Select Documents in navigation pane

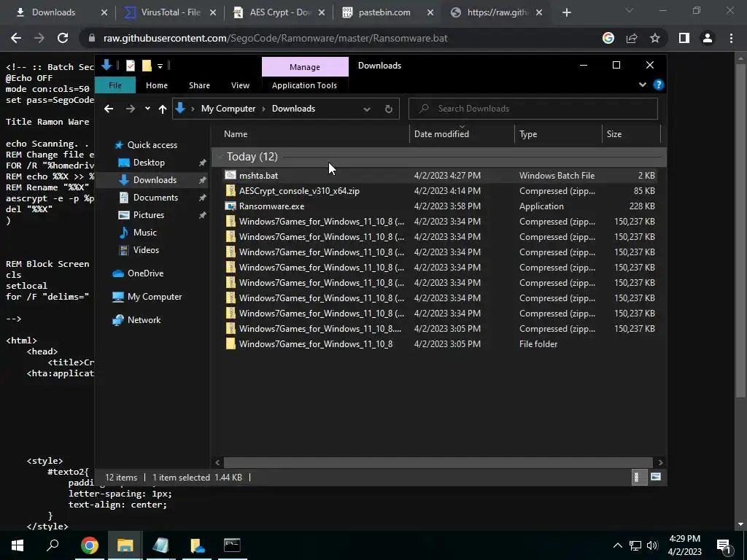point(155,197)
